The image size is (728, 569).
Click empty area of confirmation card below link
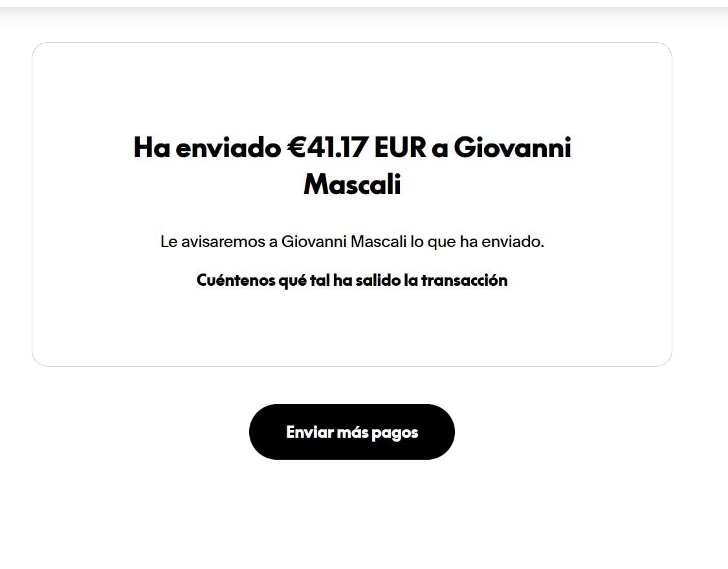pyautogui.click(x=351, y=329)
